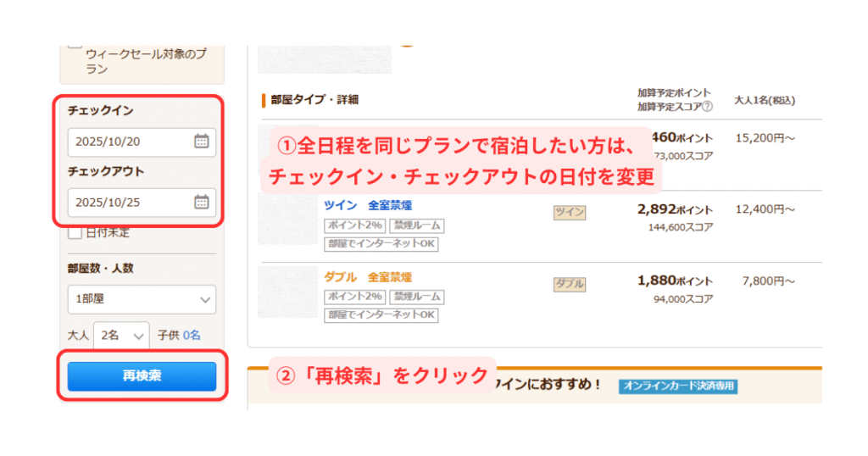868x456 pixels.
Task: Click the twin room thumbnail image
Action: point(288,220)
